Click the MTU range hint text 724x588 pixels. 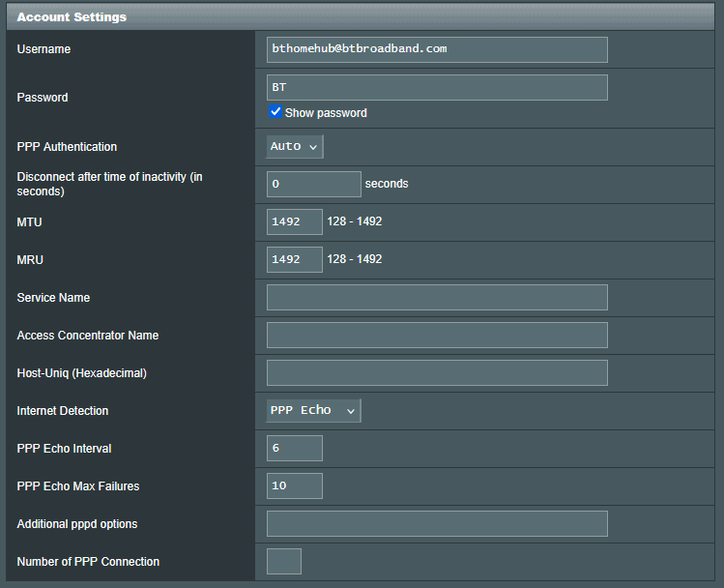(x=354, y=221)
